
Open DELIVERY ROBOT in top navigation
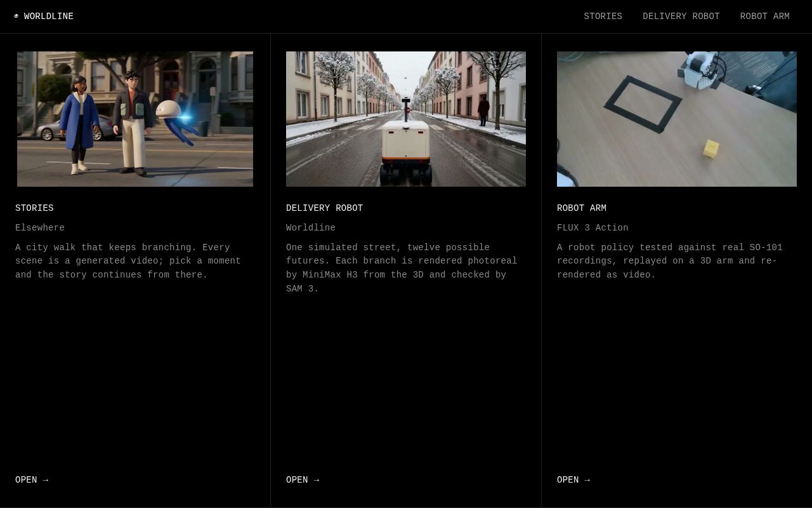pyautogui.click(x=681, y=17)
